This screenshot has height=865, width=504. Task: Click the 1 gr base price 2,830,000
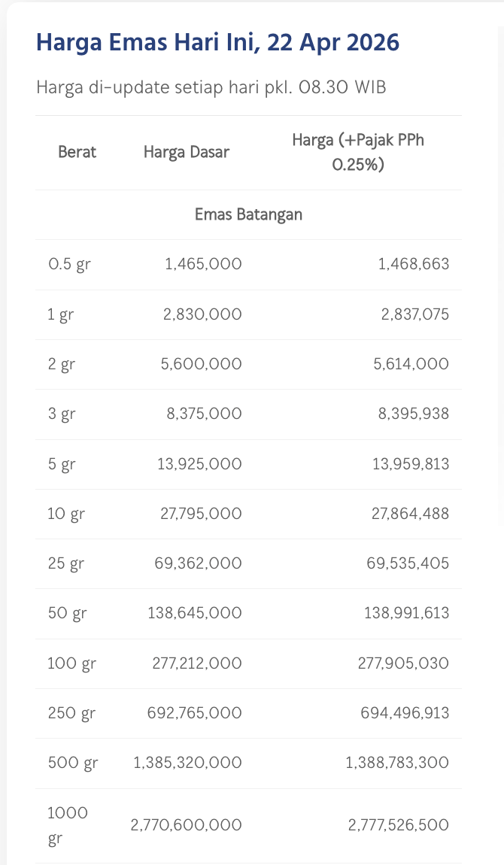(x=202, y=314)
